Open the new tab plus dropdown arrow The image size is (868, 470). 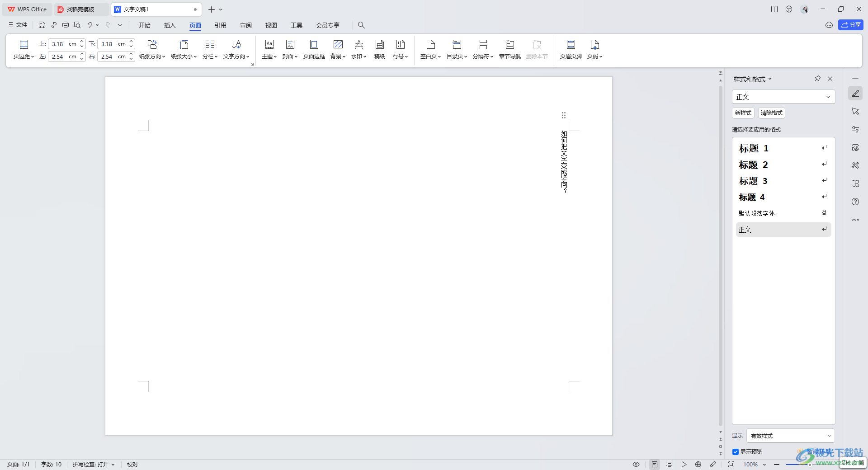pyautogui.click(x=221, y=9)
